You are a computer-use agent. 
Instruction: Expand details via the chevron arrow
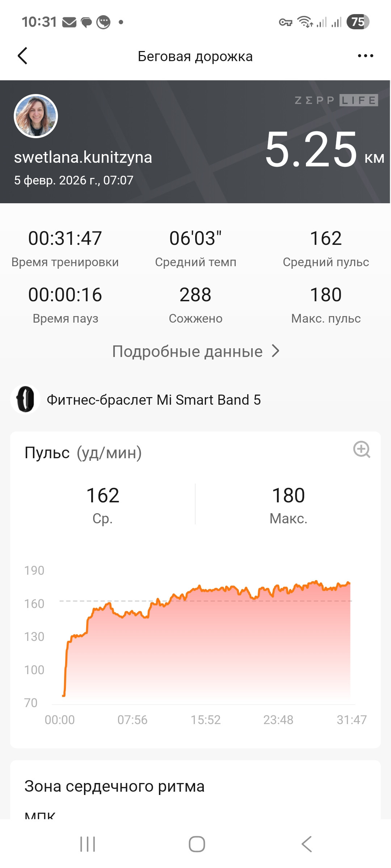276,351
